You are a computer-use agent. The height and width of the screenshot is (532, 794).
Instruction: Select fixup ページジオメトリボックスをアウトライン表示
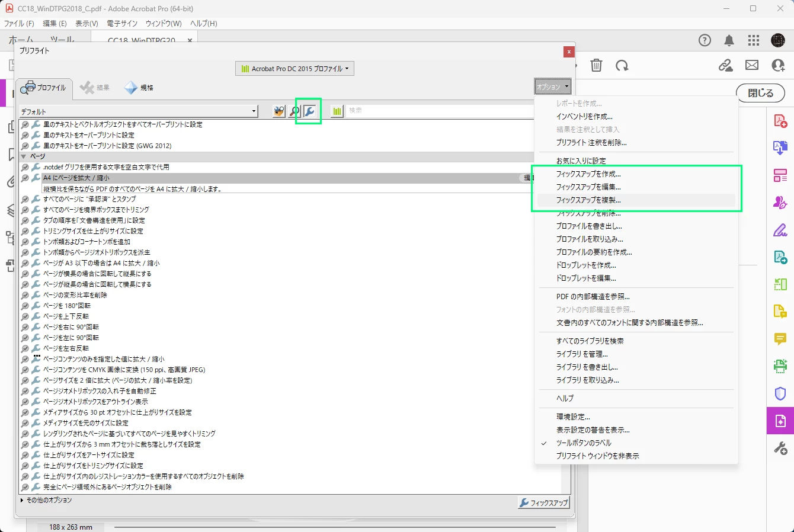click(95, 402)
